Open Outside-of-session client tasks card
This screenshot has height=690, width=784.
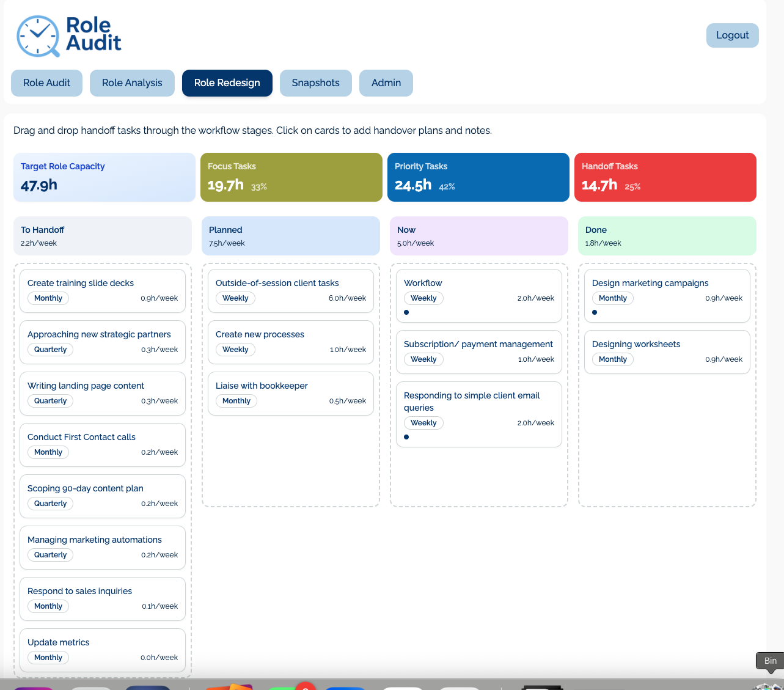click(291, 290)
